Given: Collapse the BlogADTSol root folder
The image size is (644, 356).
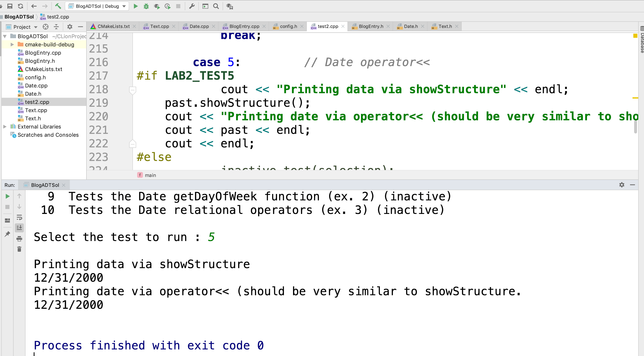Looking at the screenshot, I should click(5, 36).
